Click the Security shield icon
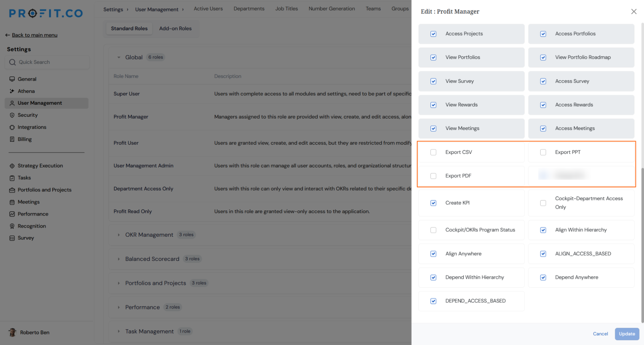 click(x=12, y=115)
